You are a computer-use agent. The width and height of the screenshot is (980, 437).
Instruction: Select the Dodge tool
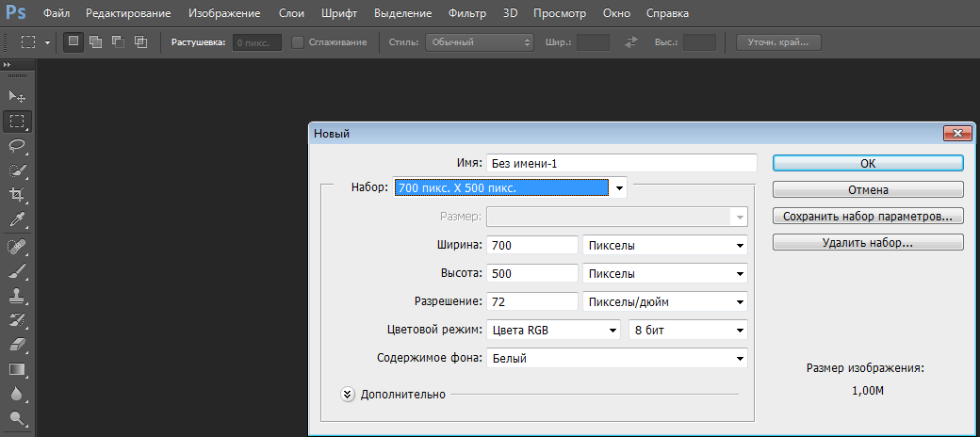pyautogui.click(x=17, y=418)
